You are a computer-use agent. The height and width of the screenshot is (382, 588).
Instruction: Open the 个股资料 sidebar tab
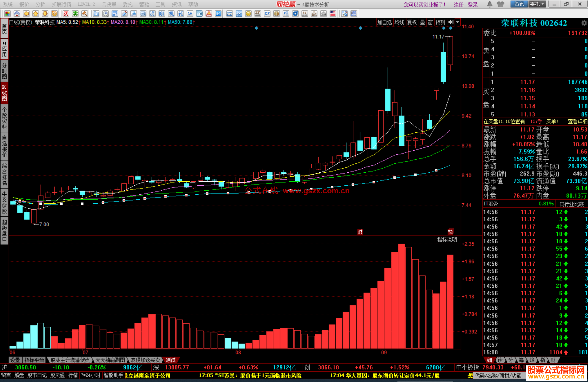(x=4, y=119)
